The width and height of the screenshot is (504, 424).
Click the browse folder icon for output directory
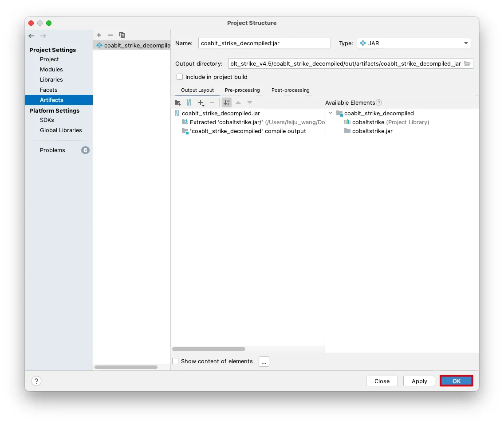pyautogui.click(x=467, y=64)
